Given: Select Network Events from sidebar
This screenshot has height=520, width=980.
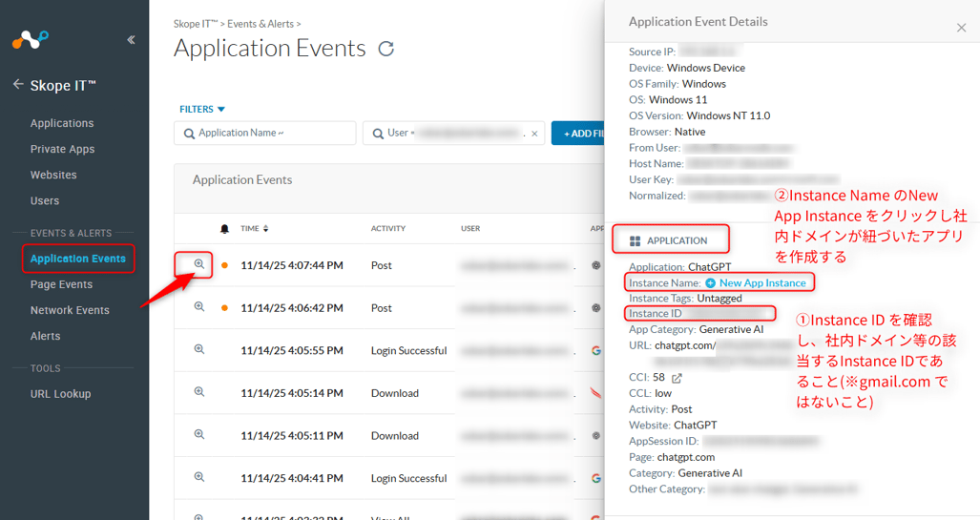Looking at the screenshot, I should coord(70,310).
